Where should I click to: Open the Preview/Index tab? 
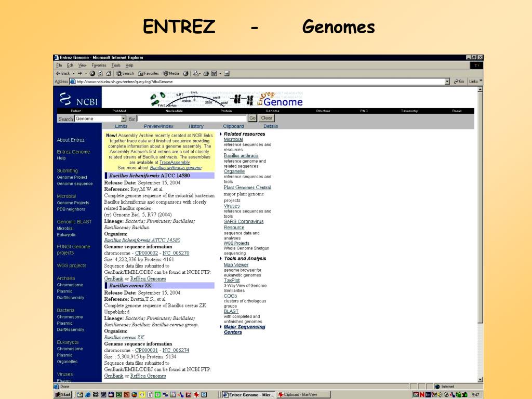158,126
